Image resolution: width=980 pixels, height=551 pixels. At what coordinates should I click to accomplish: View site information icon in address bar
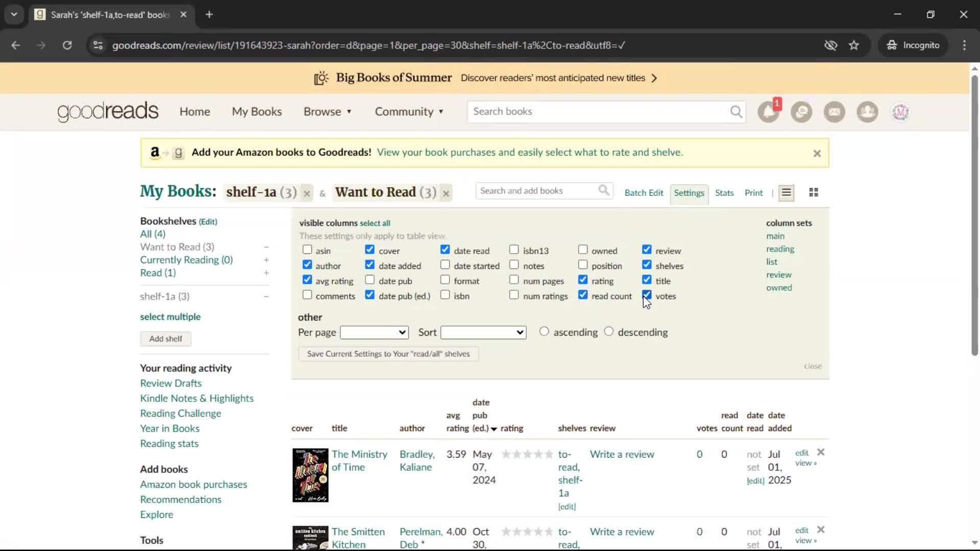click(98, 45)
